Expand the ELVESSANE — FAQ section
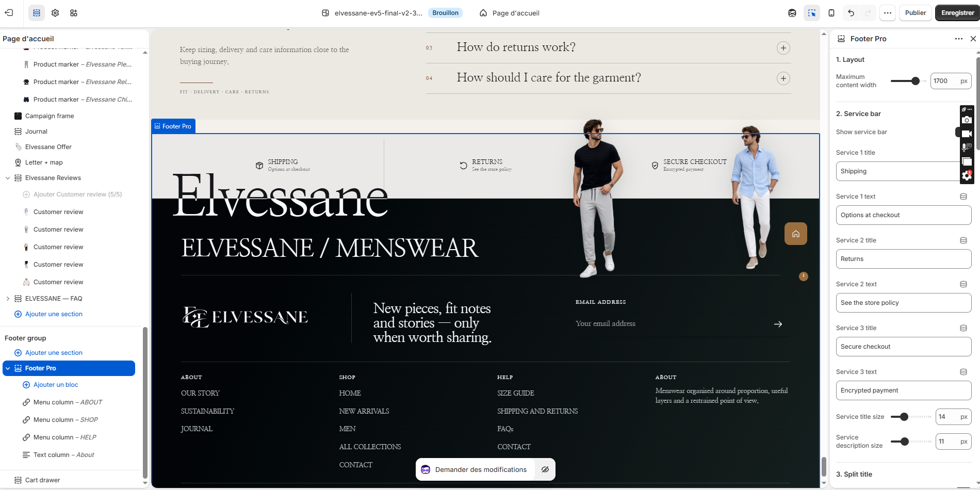This screenshot has width=980, height=490. click(x=8, y=299)
